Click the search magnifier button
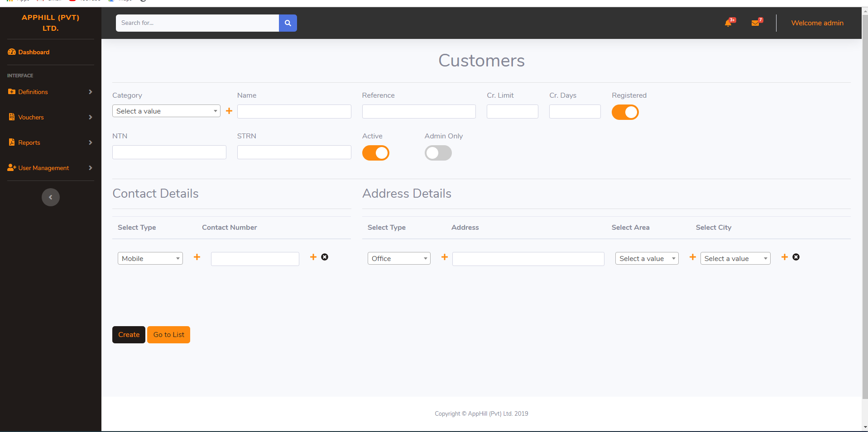This screenshot has height=432, width=868. [288, 23]
